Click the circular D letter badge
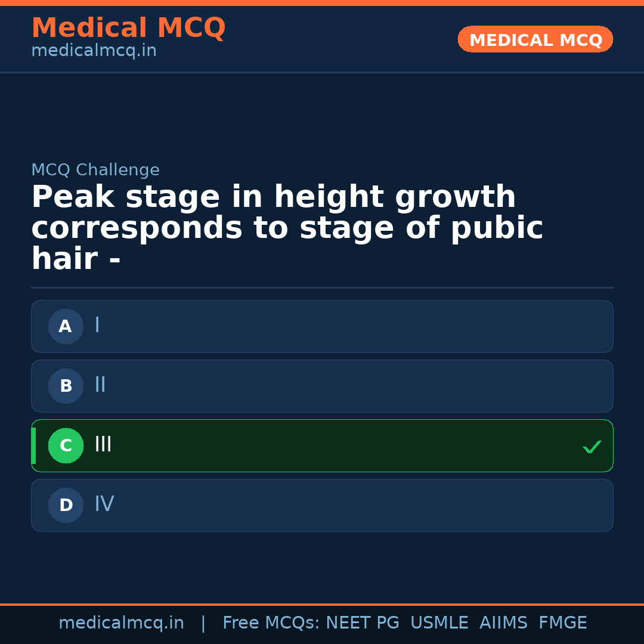Image resolution: width=644 pixels, height=644 pixels. click(66, 505)
